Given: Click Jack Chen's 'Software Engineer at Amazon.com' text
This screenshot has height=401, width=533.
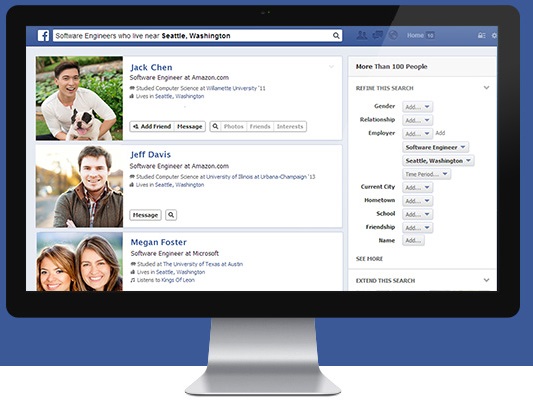Looking at the screenshot, I should coord(179,77).
